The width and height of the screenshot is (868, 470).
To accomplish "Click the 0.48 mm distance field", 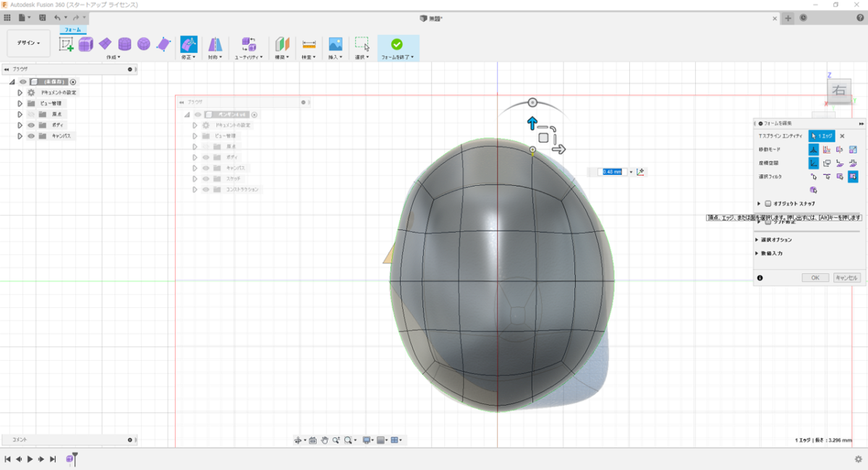I will (x=613, y=171).
